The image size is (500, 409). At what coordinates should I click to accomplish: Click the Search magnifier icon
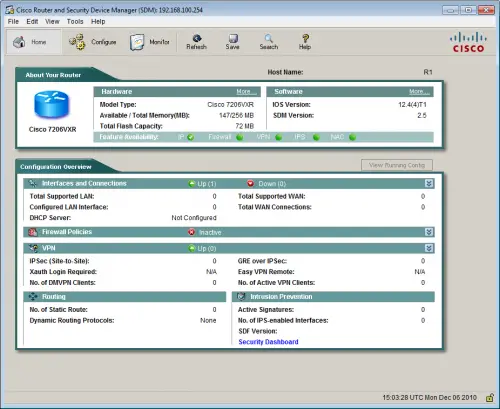tap(269, 38)
